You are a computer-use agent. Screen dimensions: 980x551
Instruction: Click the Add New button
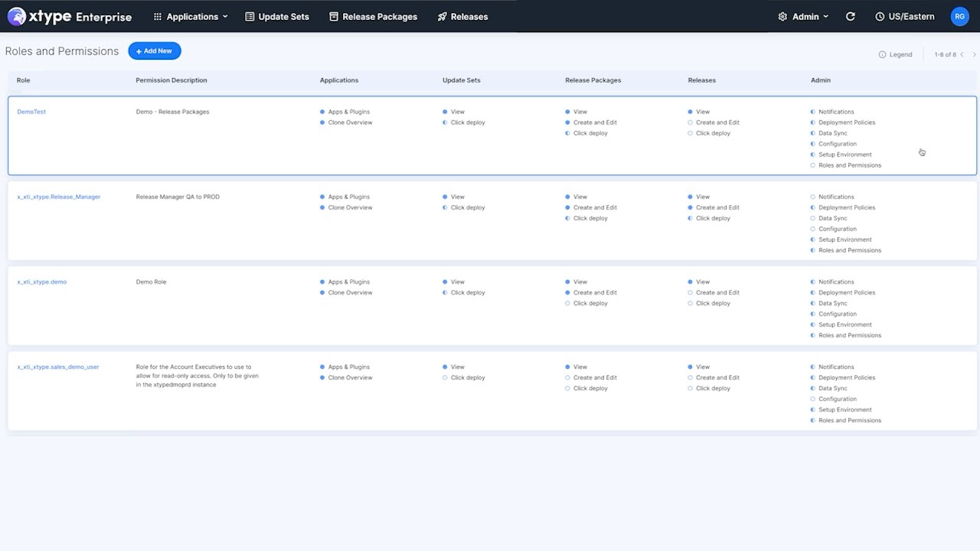[x=155, y=51]
